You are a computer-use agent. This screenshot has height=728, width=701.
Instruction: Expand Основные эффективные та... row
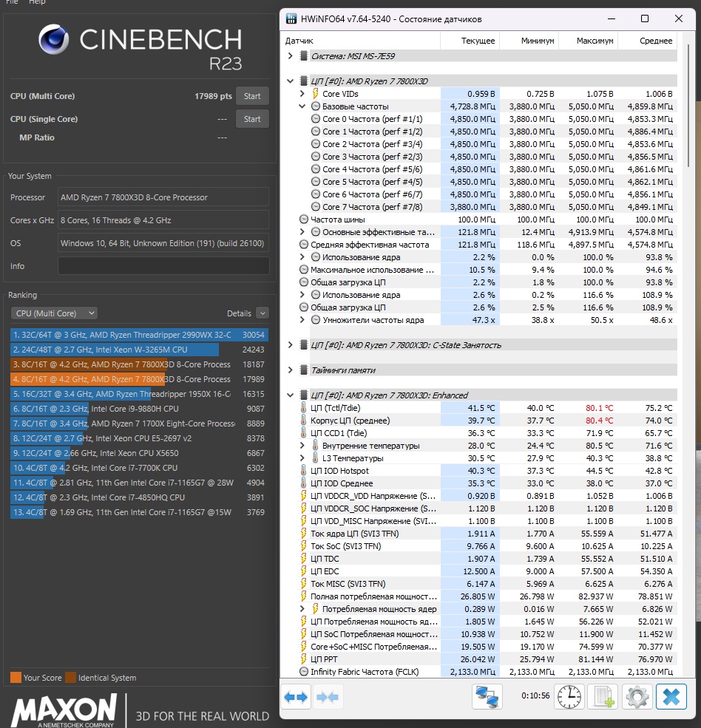pyautogui.click(x=302, y=231)
